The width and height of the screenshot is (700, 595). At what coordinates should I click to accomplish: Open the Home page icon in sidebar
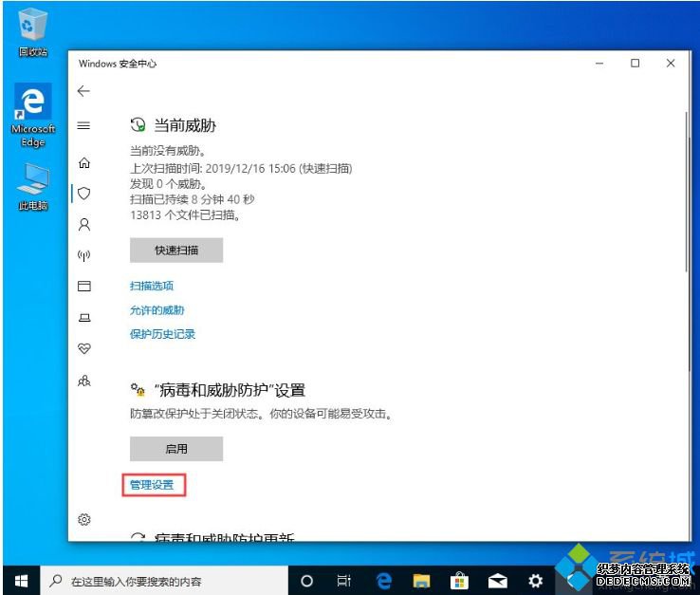[83, 162]
